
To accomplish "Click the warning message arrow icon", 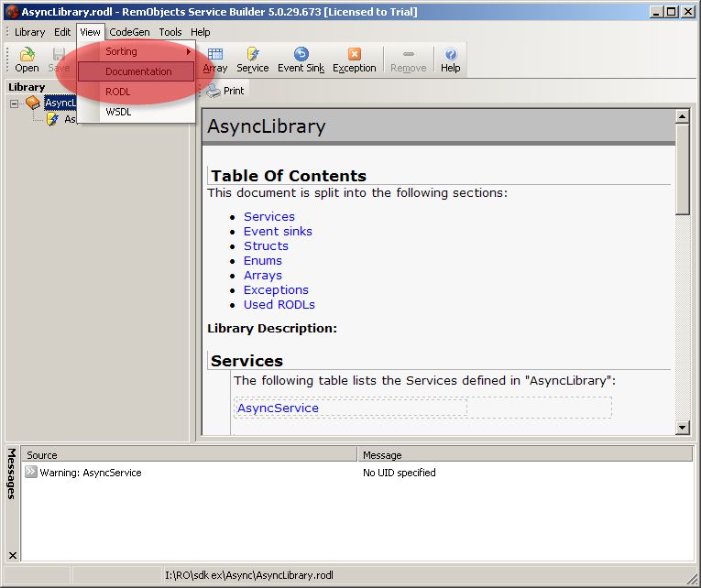I will pyautogui.click(x=31, y=472).
